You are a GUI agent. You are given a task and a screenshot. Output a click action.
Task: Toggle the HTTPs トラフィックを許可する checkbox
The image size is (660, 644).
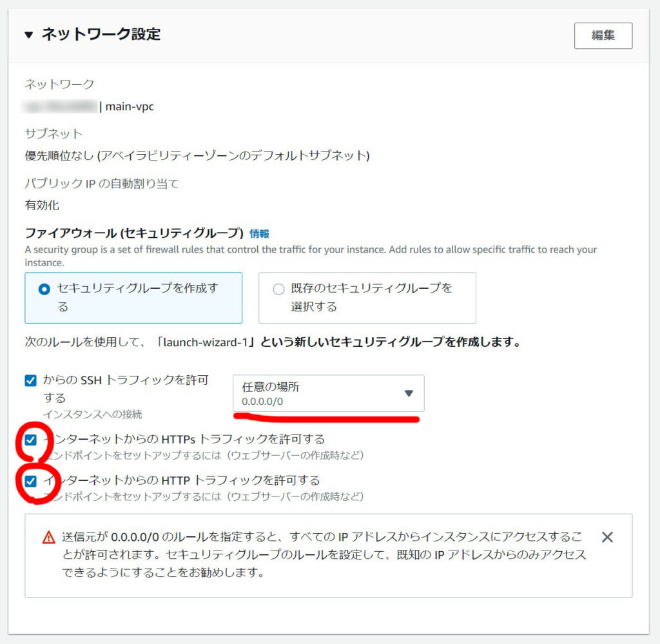(x=31, y=440)
